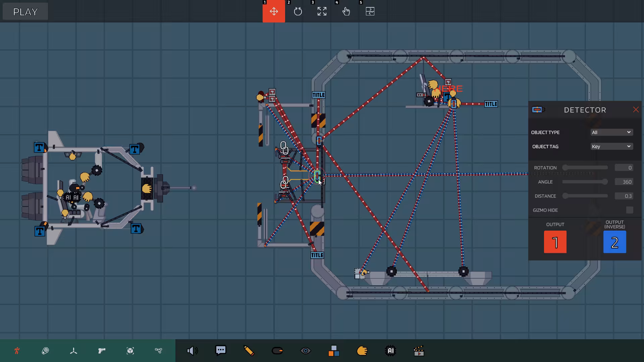Open the speaker sound category

tap(192, 351)
